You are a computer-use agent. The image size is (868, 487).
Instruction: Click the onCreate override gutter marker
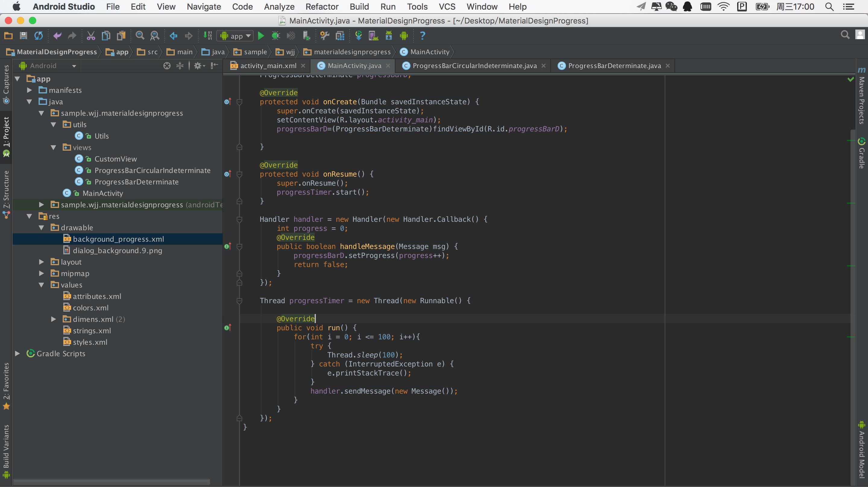[228, 102]
